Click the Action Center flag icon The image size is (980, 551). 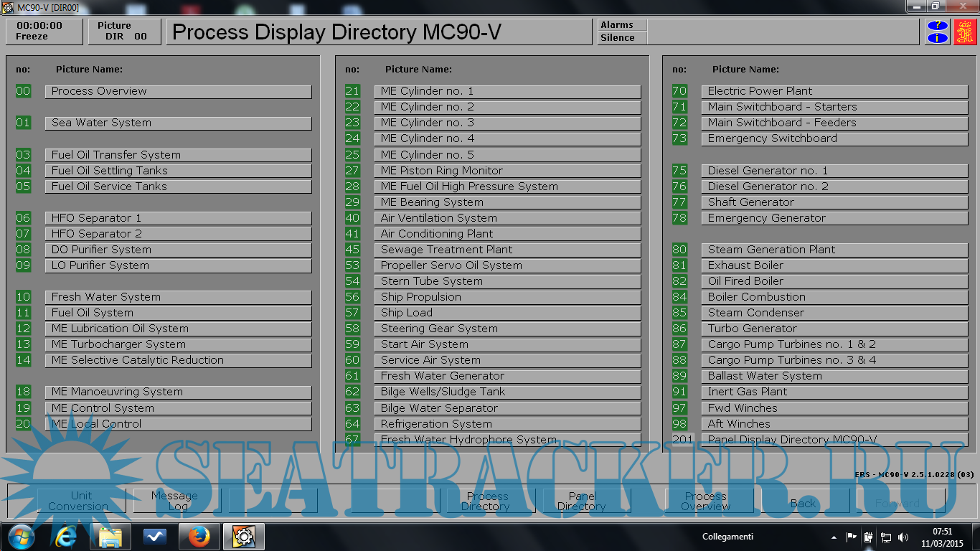pyautogui.click(x=852, y=537)
